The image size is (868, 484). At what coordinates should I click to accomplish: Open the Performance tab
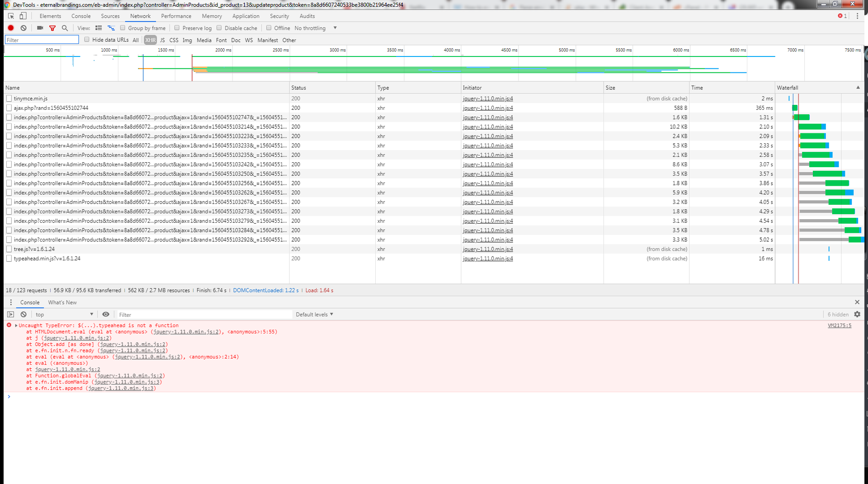pos(176,16)
